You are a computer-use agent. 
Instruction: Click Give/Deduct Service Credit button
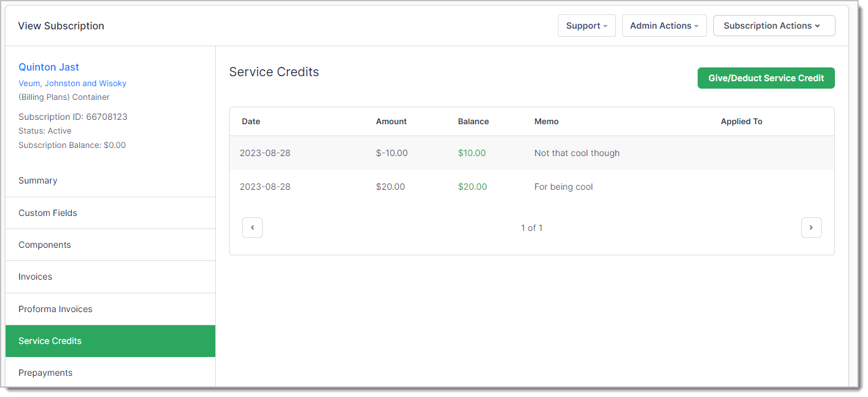click(x=766, y=78)
